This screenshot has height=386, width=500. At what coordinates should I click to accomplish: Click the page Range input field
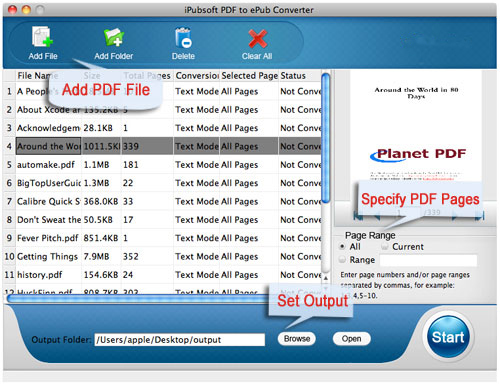428,260
